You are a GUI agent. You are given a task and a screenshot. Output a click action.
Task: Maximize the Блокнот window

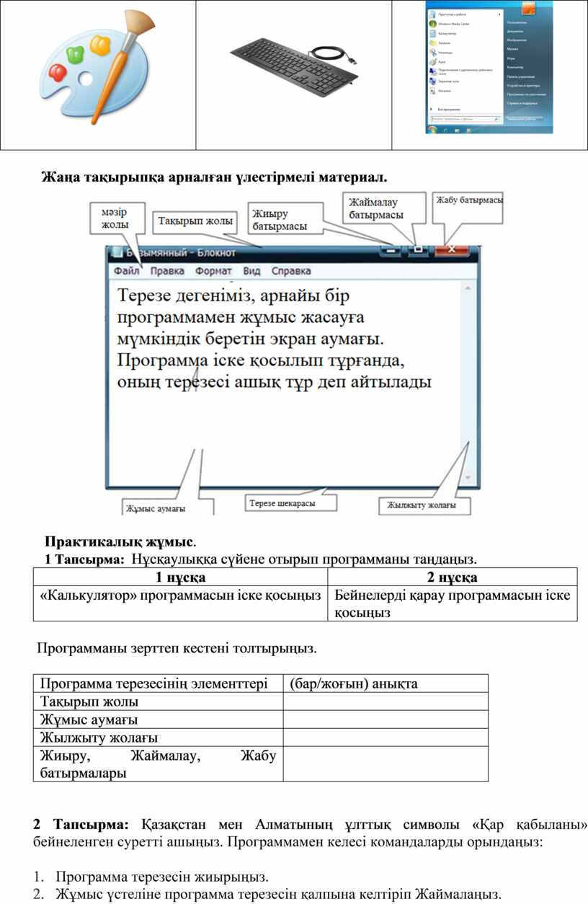[417, 250]
